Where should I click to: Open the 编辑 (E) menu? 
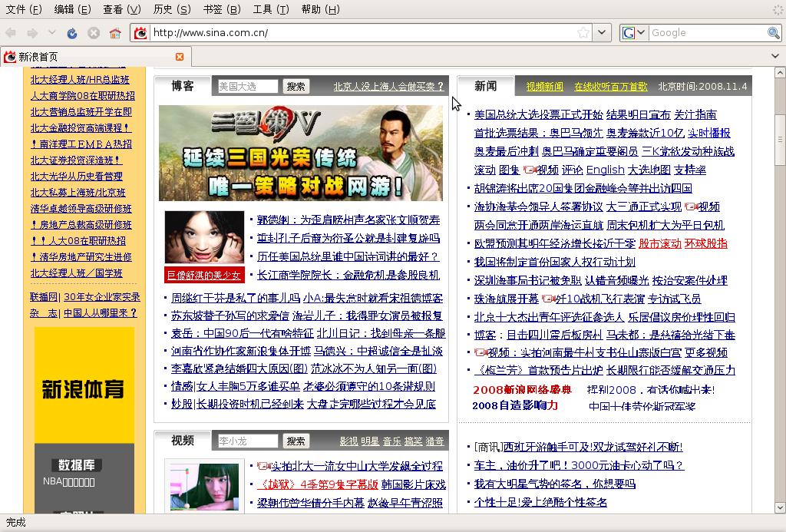pyautogui.click(x=73, y=9)
